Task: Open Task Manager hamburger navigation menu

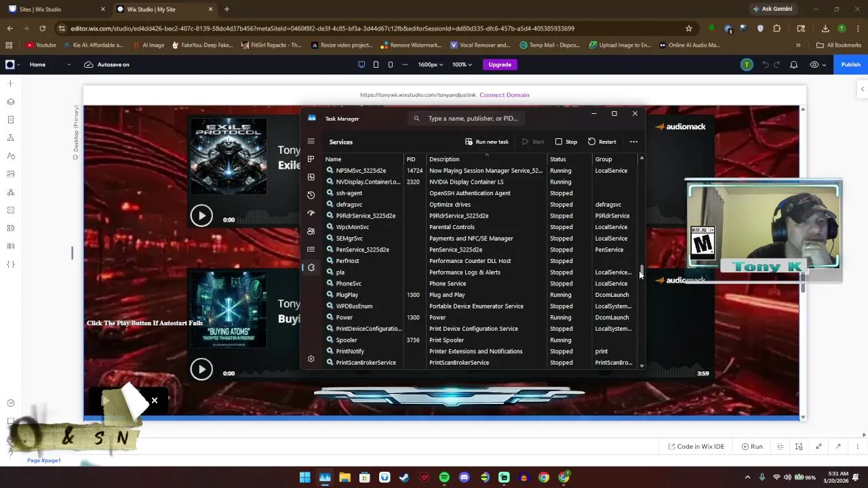Action: pos(311,142)
